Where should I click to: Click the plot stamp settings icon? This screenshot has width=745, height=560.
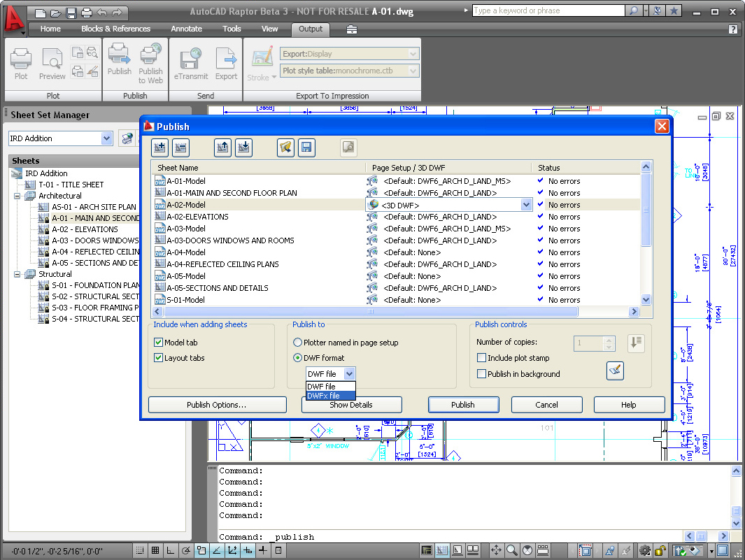click(616, 371)
